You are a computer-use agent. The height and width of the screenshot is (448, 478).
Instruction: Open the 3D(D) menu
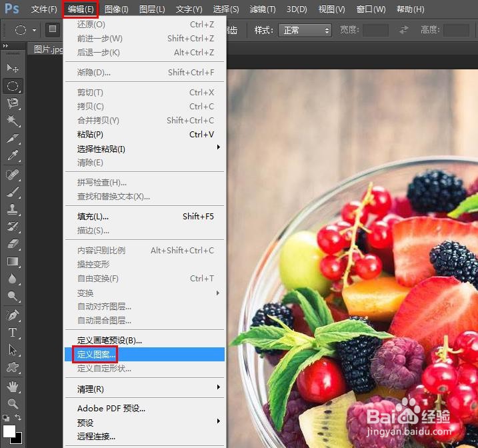click(x=297, y=9)
